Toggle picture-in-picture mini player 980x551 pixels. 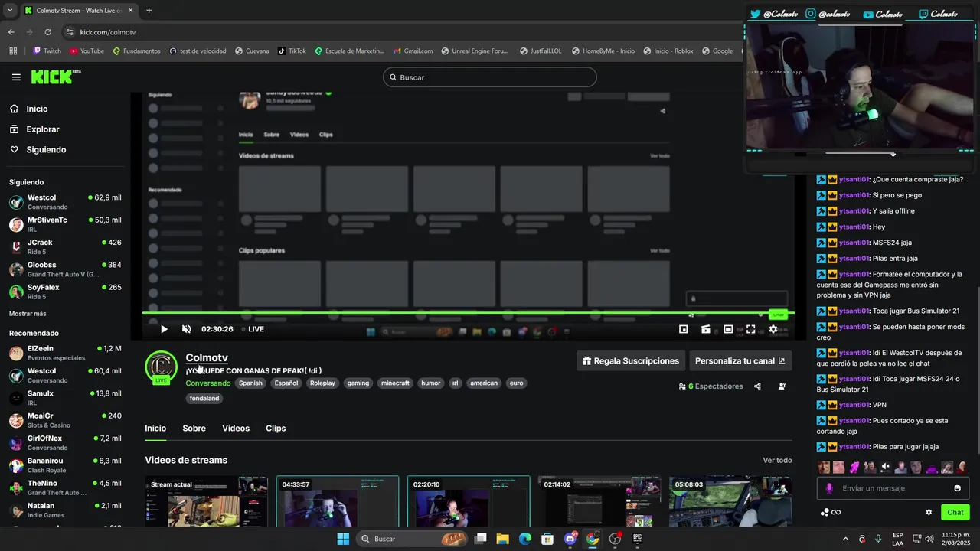684,329
